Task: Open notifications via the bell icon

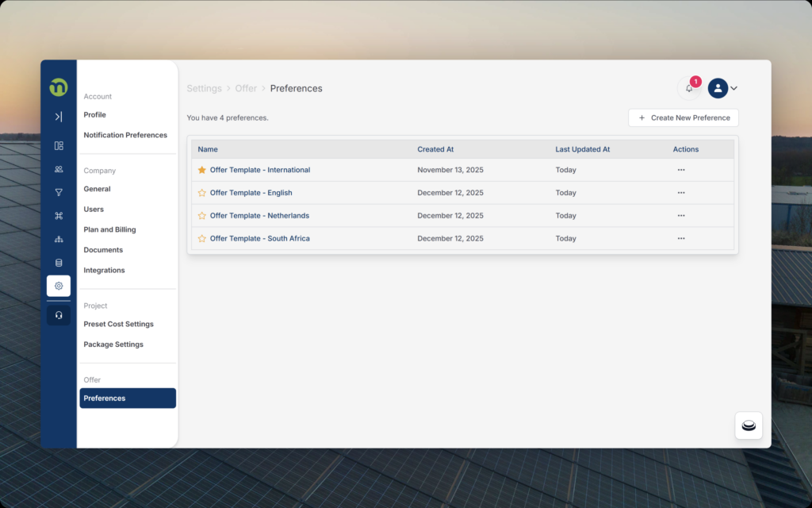Action: [689, 88]
